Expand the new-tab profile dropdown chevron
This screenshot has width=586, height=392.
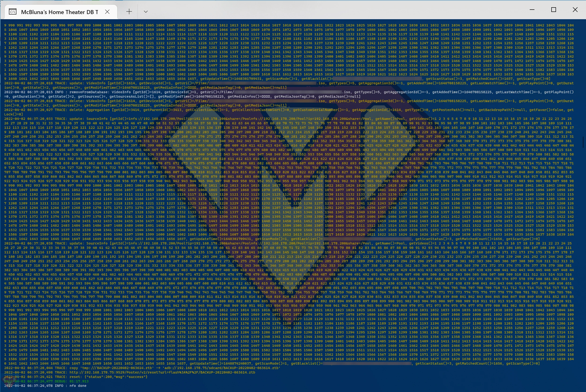tap(146, 11)
